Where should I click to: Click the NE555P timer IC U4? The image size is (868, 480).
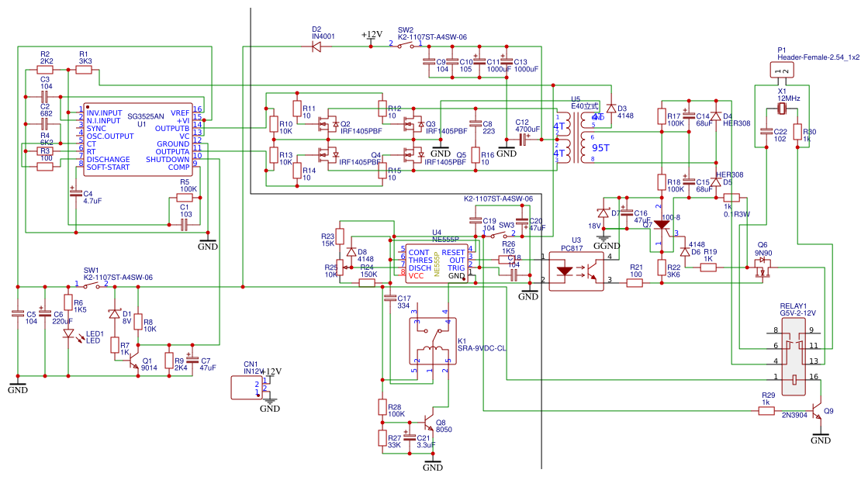(x=436, y=264)
